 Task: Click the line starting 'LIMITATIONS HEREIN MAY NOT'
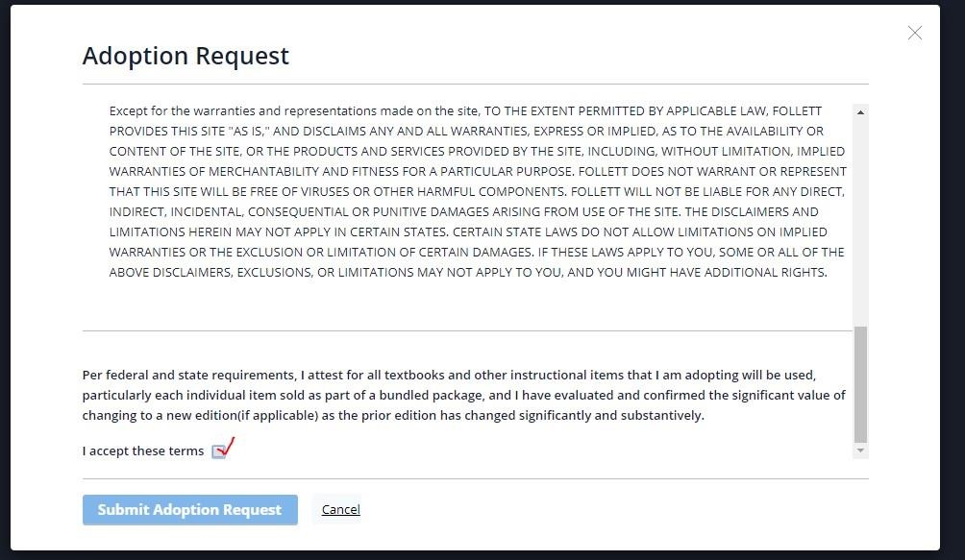(468, 232)
